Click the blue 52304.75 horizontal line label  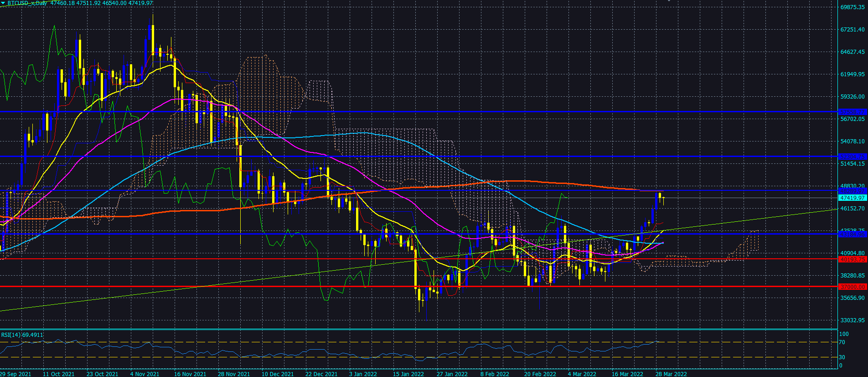click(x=852, y=157)
